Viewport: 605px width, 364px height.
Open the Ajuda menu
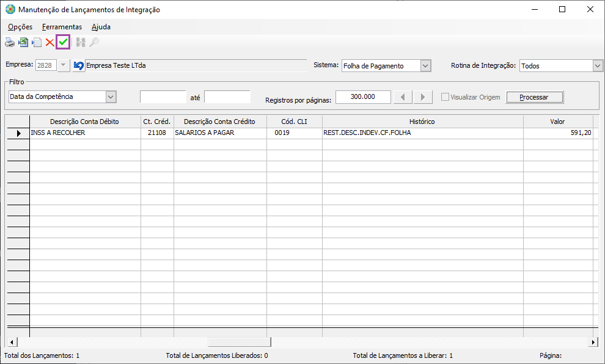101,27
